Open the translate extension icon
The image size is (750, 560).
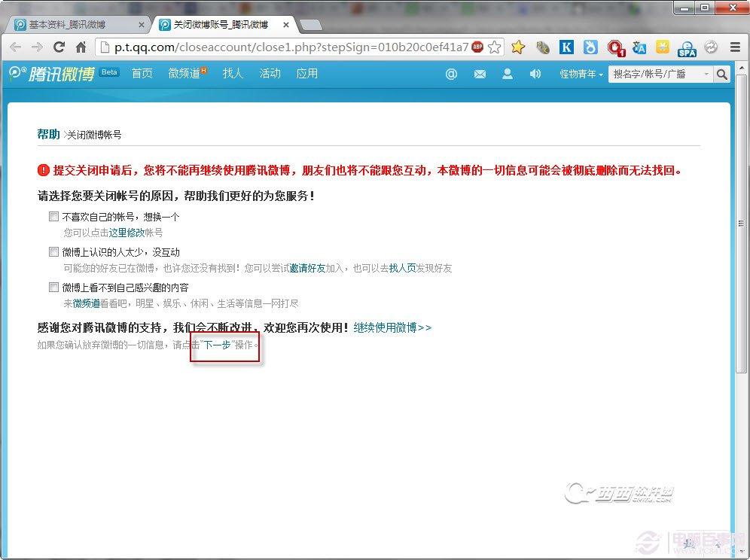pos(639,47)
